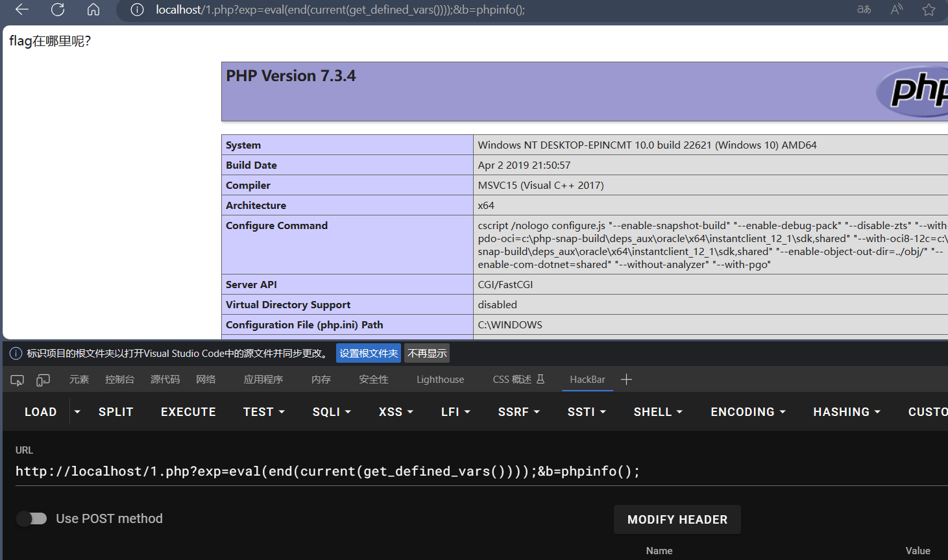Click the 'Configure Command' row label

click(276, 225)
